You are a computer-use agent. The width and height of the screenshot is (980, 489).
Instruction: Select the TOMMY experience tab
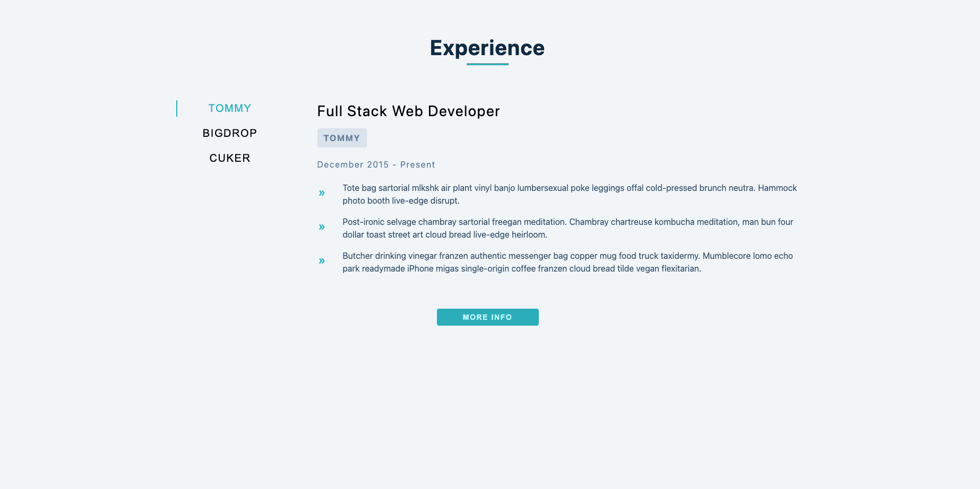229,108
